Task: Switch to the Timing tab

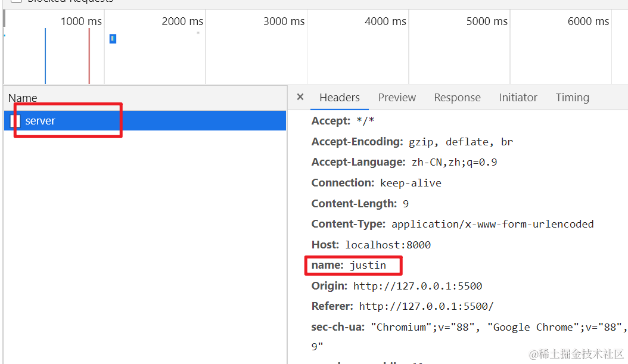Action: 573,97
